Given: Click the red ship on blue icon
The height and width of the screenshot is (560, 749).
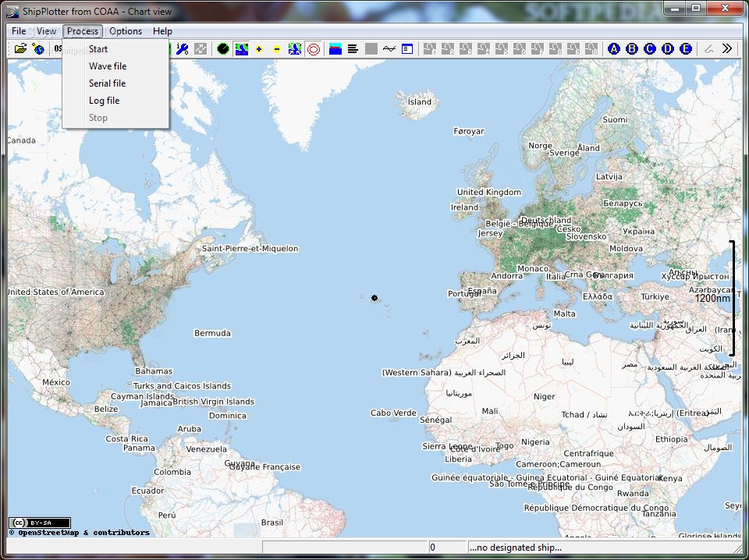Looking at the screenshot, I should pos(335,48).
